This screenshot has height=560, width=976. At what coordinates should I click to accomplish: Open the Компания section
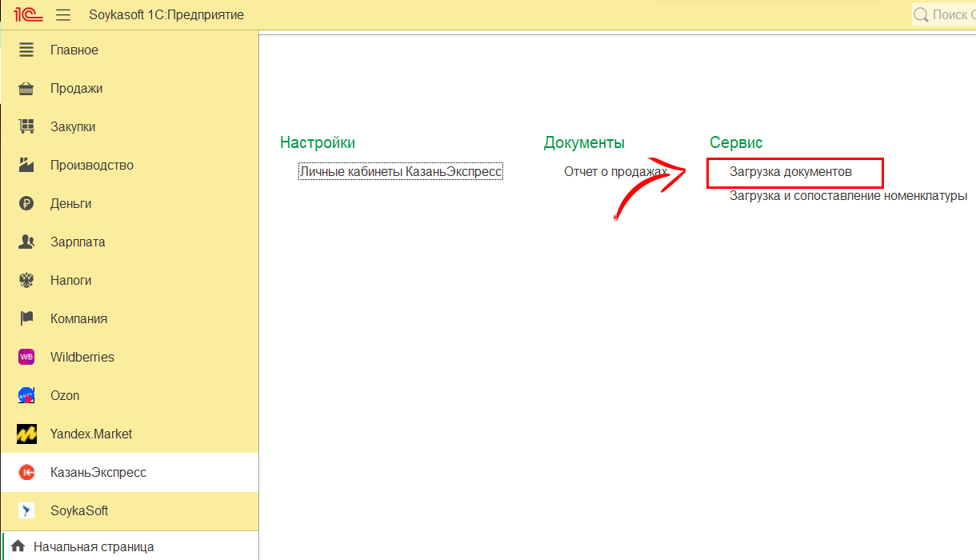pyautogui.click(x=130, y=318)
